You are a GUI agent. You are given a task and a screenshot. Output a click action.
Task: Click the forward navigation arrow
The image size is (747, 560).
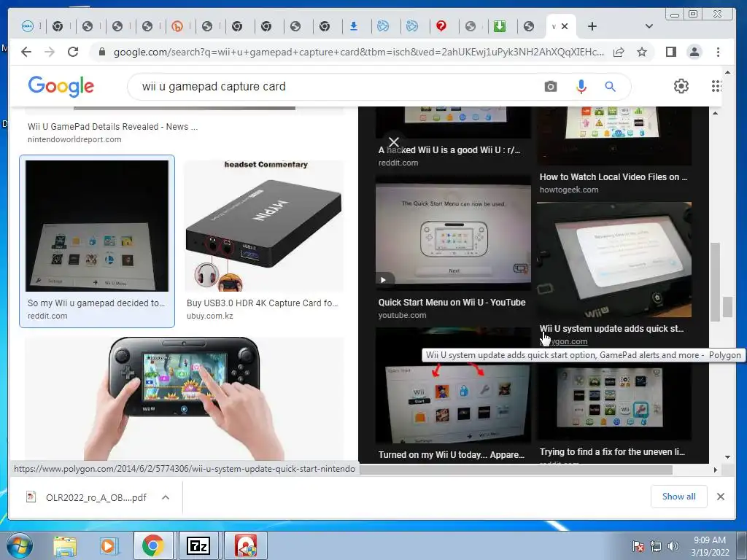pos(50,52)
